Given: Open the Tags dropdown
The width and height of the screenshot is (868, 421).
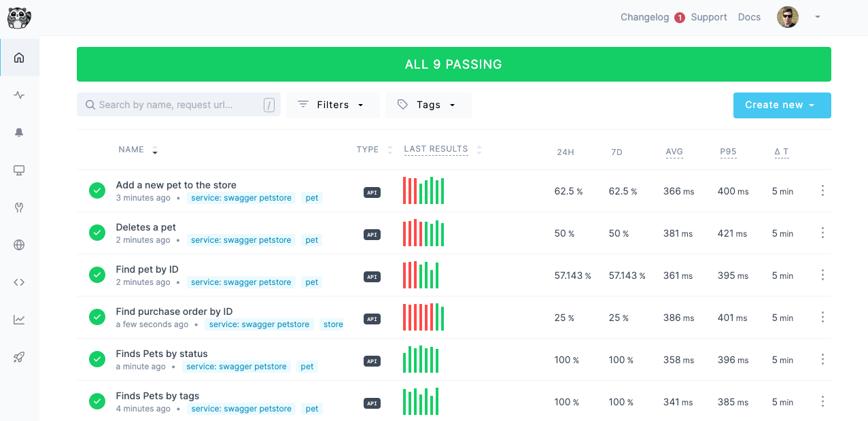Looking at the screenshot, I should (428, 105).
